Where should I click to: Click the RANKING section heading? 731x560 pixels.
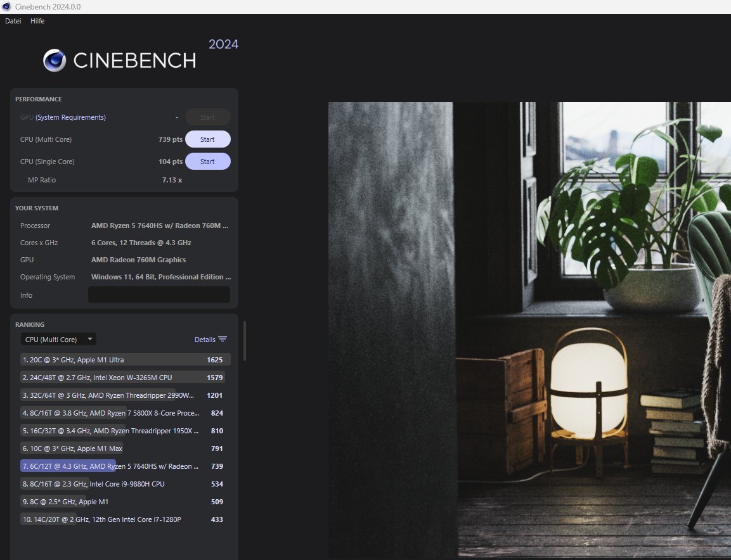pos(30,325)
